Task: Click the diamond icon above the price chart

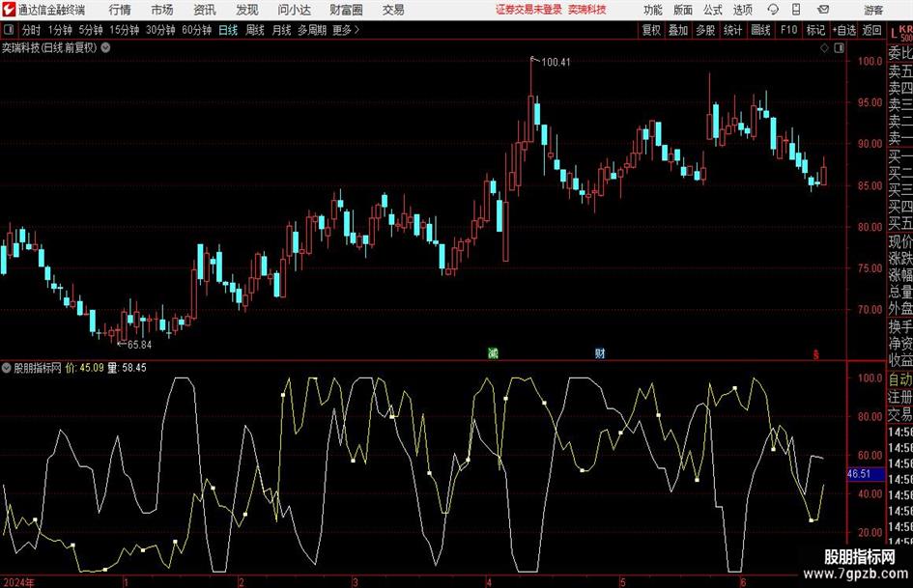Action: click(824, 48)
